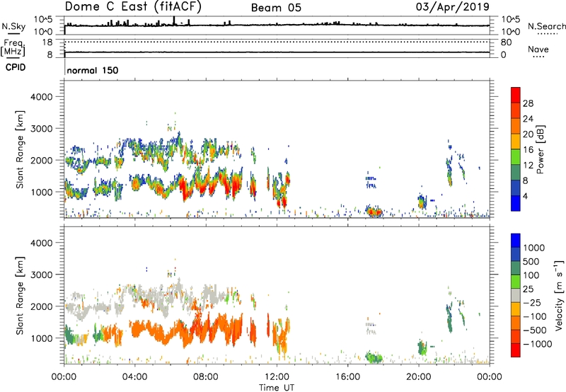Image resolution: width=566 pixels, height=392 pixels.
Task: Select the 'Time UT' axis title
Action: pos(277,388)
